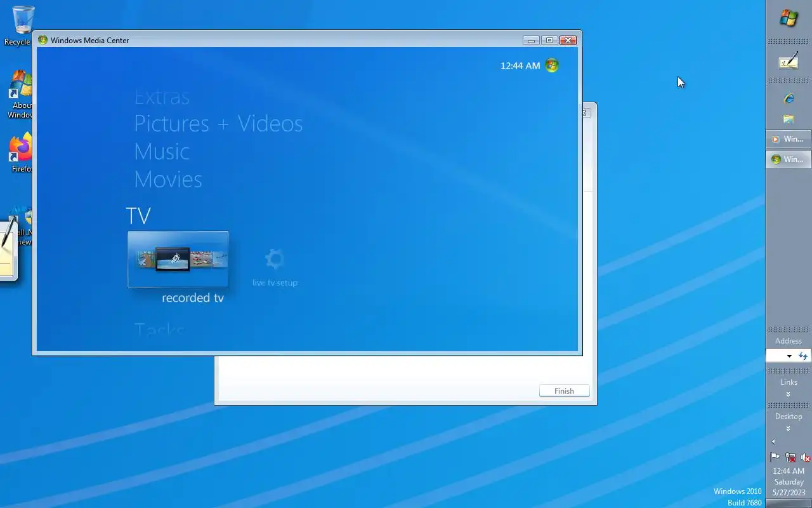
Task: Select the Pictures + Videos menu entry
Action: [218, 124]
